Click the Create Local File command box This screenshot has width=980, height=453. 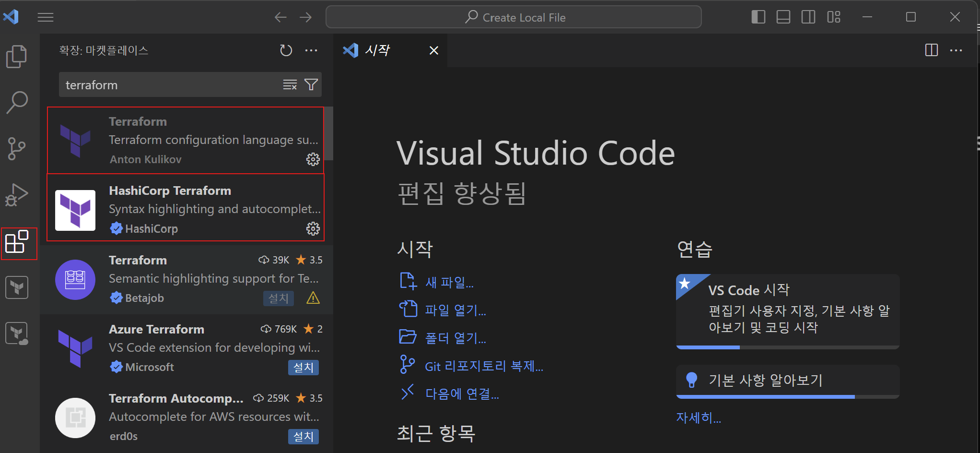coord(513,17)
